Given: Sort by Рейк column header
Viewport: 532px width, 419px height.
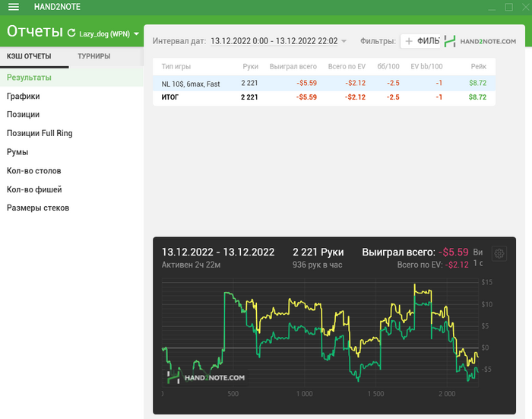Looking at the screenshot, I should click(x=478, y=67).
